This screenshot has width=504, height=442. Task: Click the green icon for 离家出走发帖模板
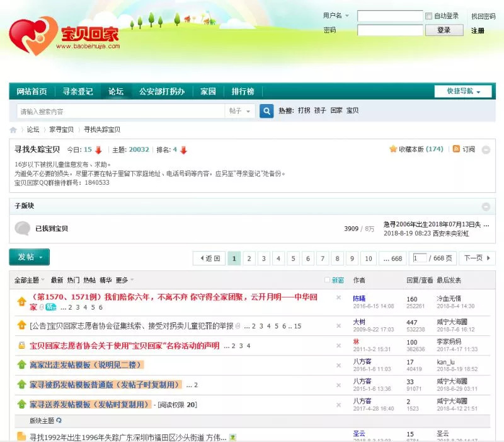tap(21, 364)
